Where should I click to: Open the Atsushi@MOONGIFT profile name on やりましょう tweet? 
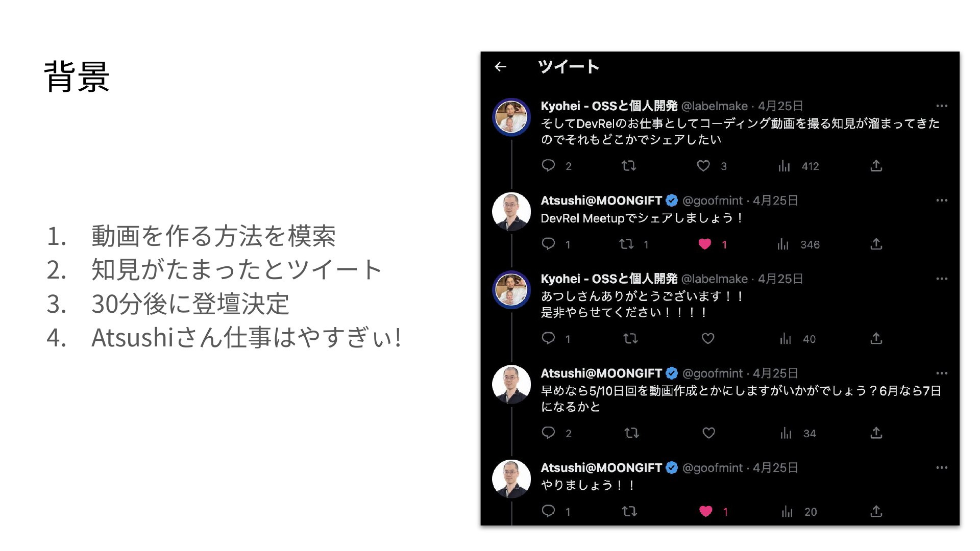(601, 468)
